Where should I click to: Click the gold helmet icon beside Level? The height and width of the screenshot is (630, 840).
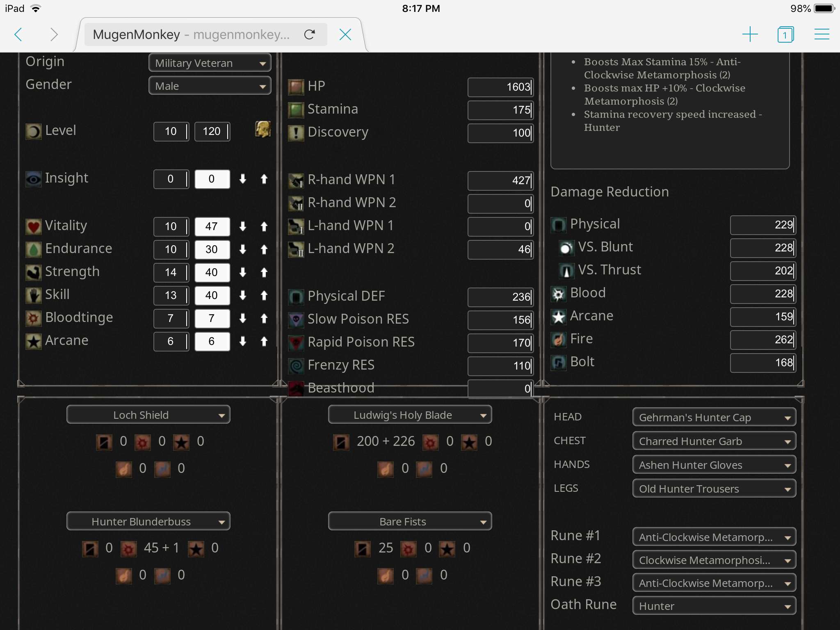point(262,130)
